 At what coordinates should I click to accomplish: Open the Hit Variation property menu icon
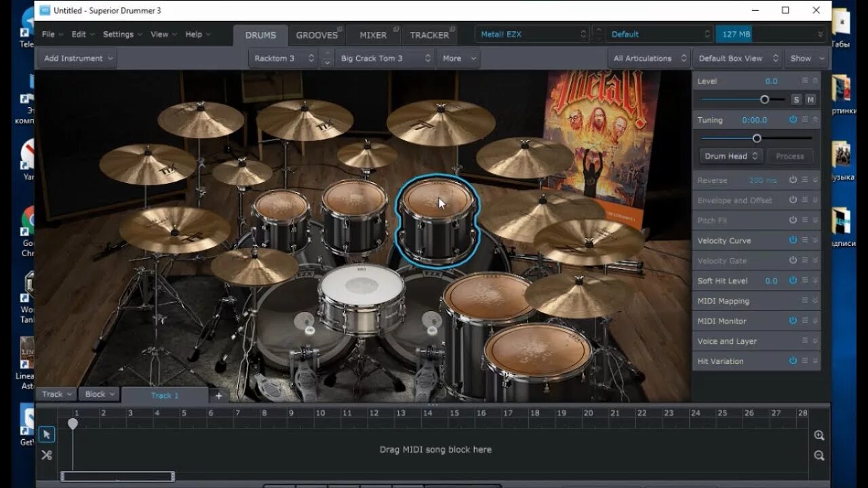(x=805, y=361)
